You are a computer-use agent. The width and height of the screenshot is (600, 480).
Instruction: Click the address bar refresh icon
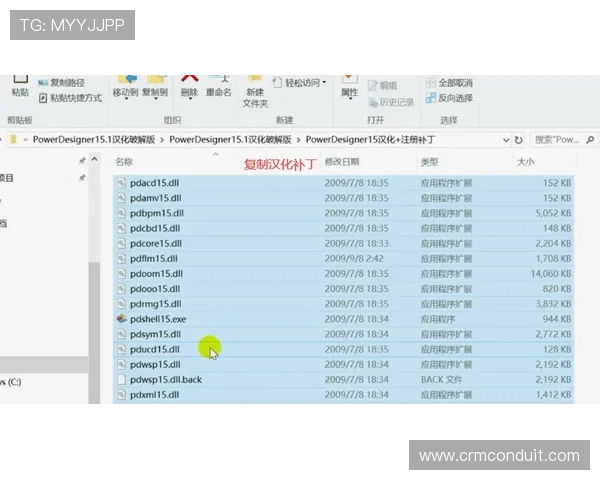click(x=518, y=140)
